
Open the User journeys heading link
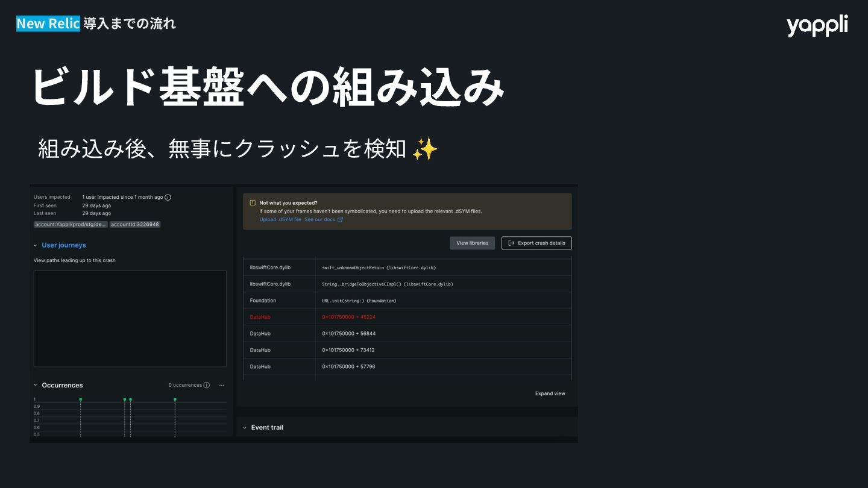[x=64, y=245]
